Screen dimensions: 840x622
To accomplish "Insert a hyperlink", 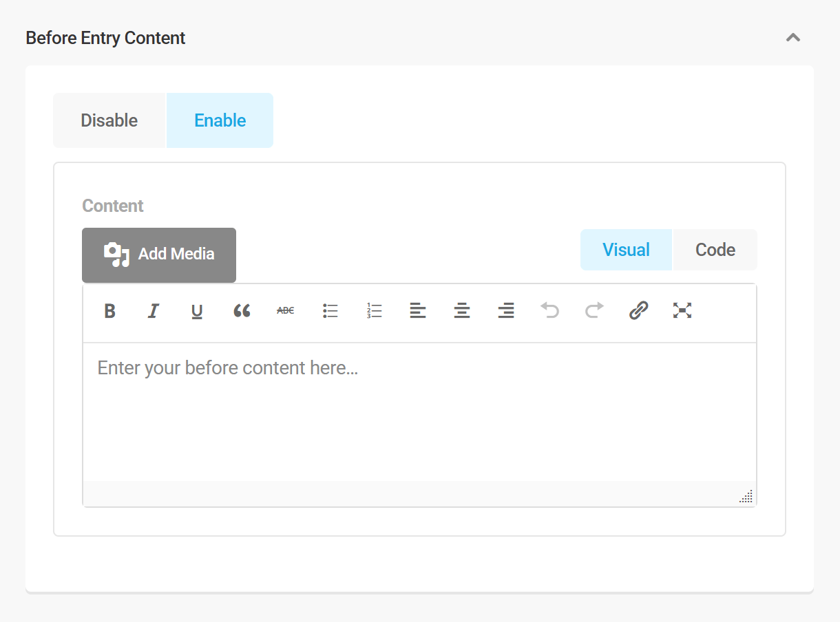I will [x=638, y=310].
